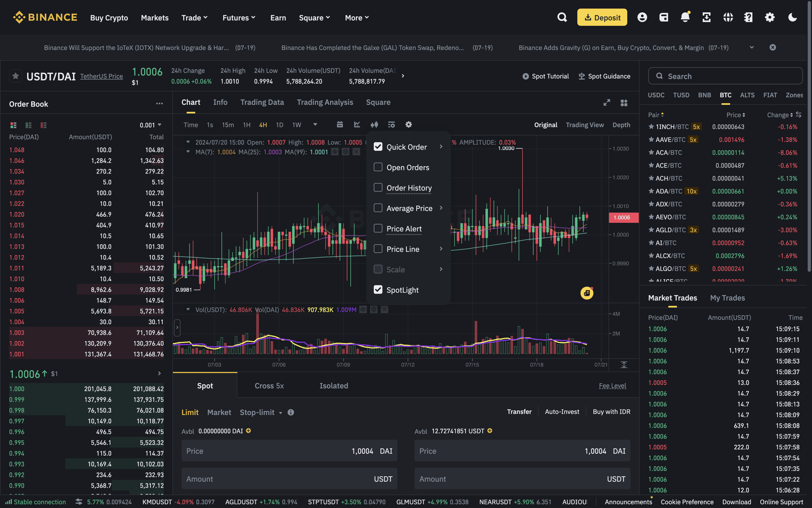Open technical indicators icon in chart toolbar
This screenshot has height=508, width=812.
tap(357, 124)
